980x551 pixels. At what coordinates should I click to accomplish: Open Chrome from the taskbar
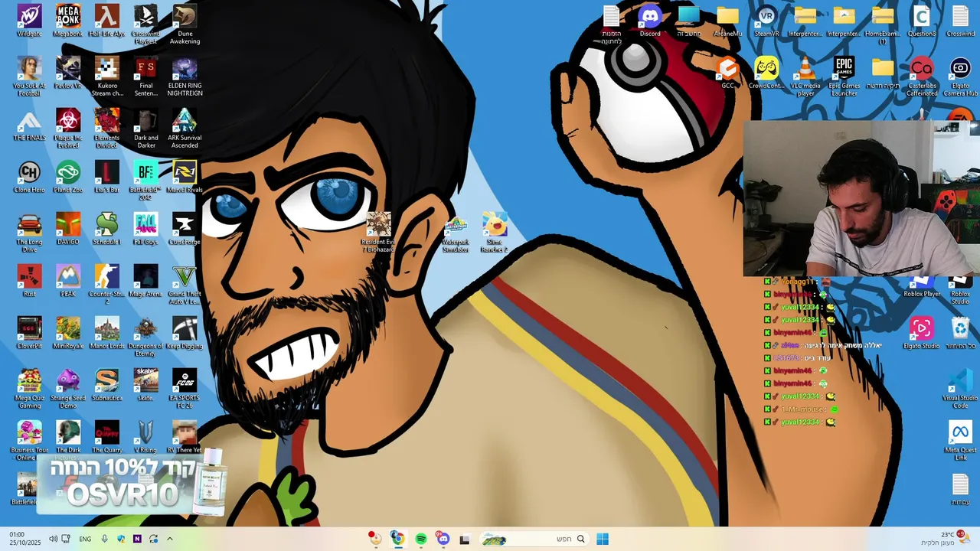(x=397, y=539)
